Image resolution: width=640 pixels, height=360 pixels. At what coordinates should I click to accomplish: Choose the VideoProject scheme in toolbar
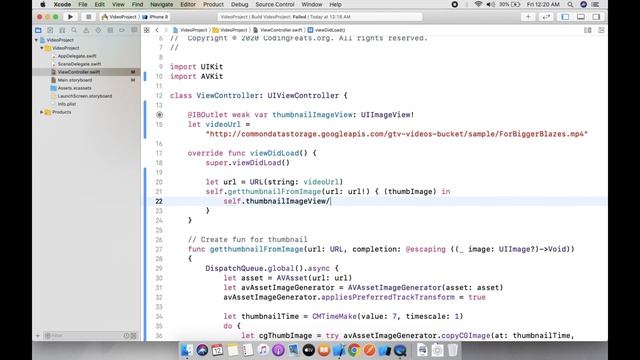(x=119, y=17)
